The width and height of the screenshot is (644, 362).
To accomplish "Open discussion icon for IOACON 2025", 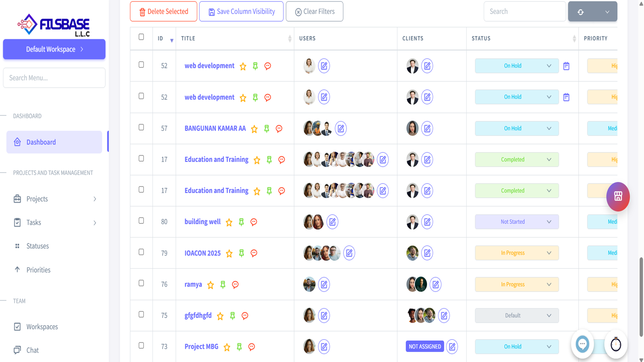I will [x=254, y=253].
